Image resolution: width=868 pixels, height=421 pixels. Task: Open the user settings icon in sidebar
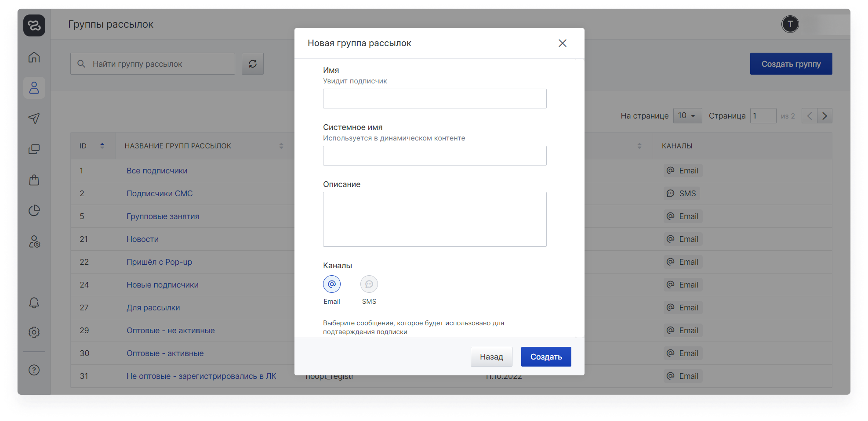(34, 241)
